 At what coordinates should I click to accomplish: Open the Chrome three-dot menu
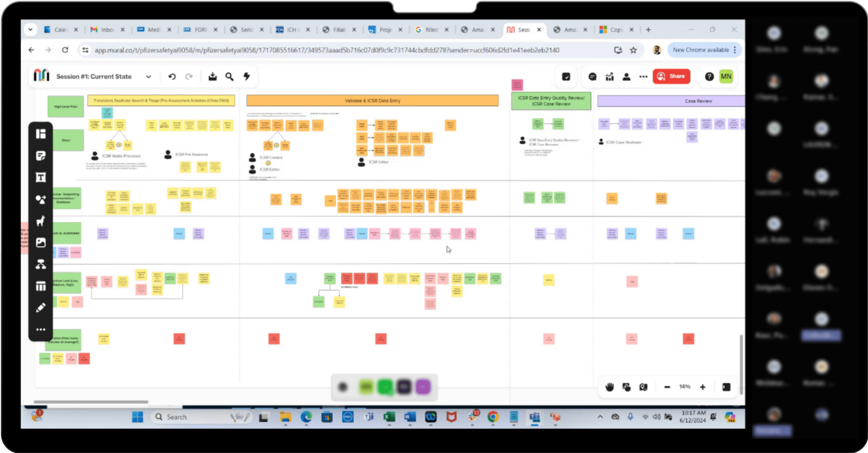[x=735, y=50]
